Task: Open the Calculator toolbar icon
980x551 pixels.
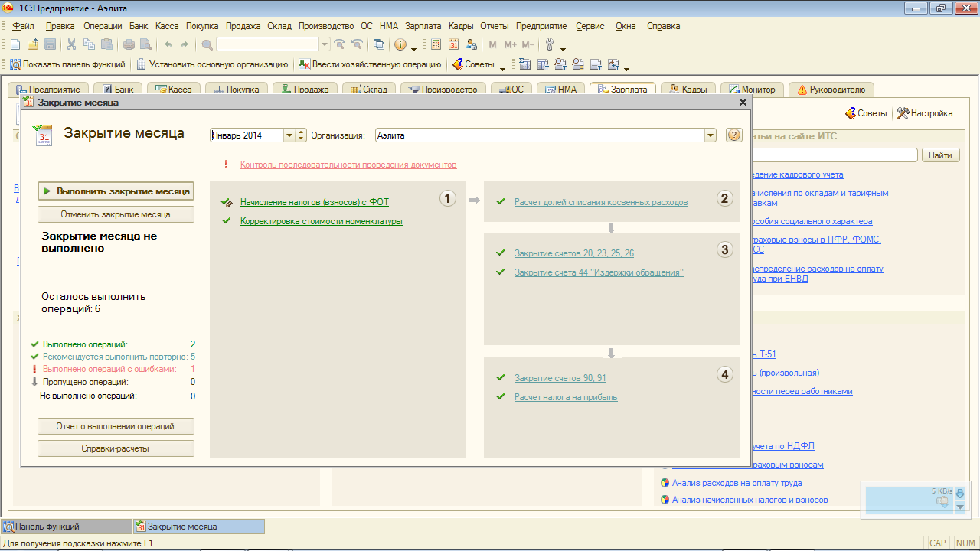Action: 436,44
